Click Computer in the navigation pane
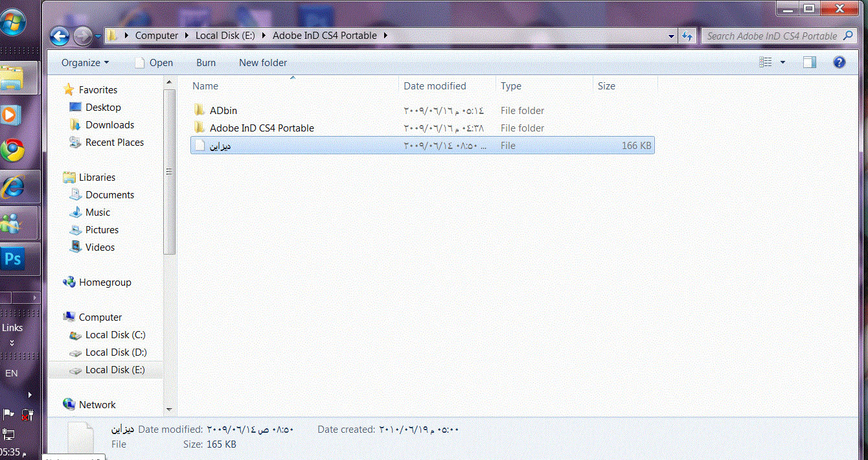 tap(100, 317)
